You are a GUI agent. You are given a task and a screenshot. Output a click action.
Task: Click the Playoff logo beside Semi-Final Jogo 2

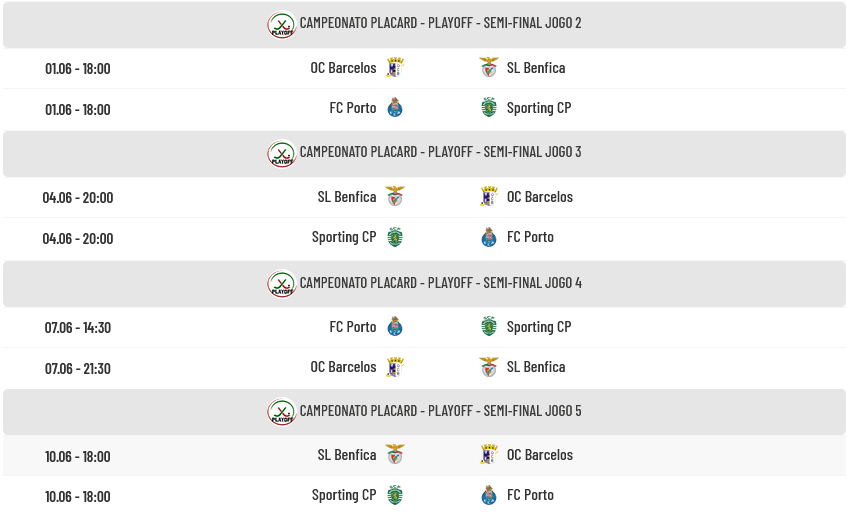281,24
